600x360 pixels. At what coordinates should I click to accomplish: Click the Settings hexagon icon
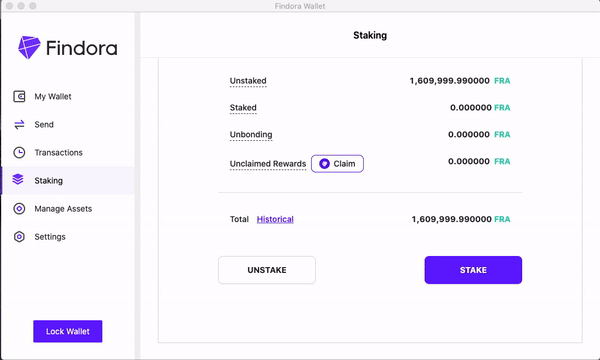(x=19, y=237)
